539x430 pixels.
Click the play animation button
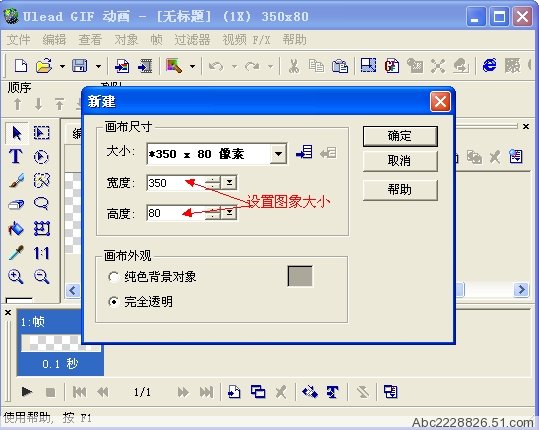pyautogui.click(x=26, y=392)
